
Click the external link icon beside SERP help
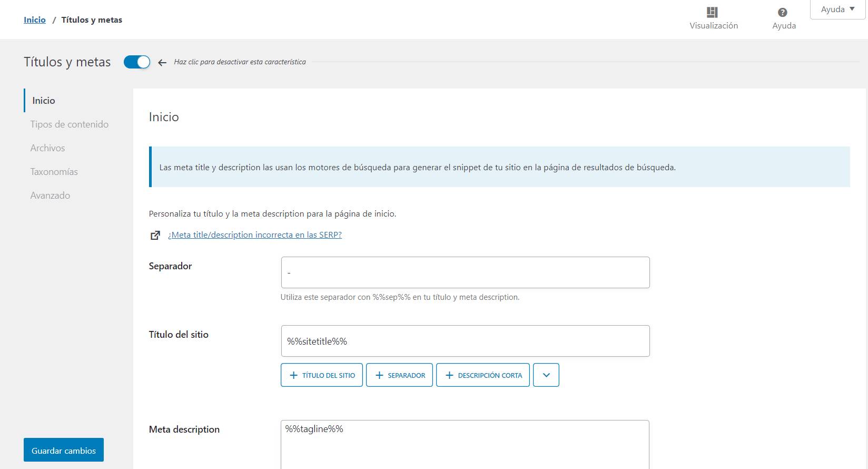pyautogui.click(x=155, y=236)
